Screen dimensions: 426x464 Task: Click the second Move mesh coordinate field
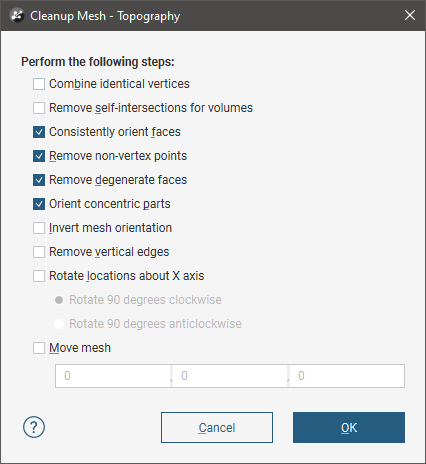(230, 376)
